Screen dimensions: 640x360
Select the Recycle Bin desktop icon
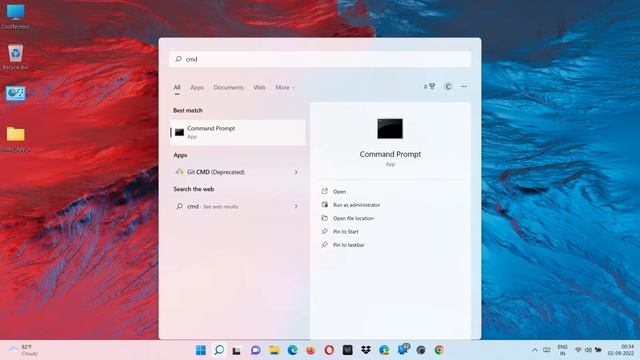pyautogui.click(x=16, y=57)
